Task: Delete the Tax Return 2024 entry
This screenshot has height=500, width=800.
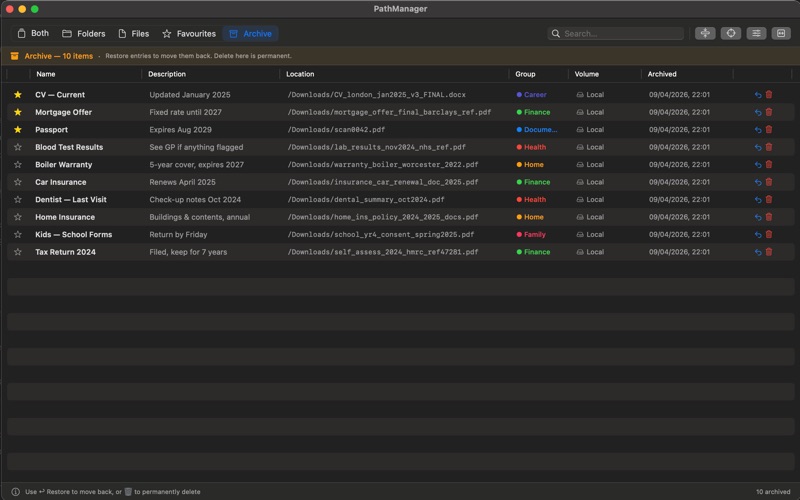Action: (x=769, y=252)
